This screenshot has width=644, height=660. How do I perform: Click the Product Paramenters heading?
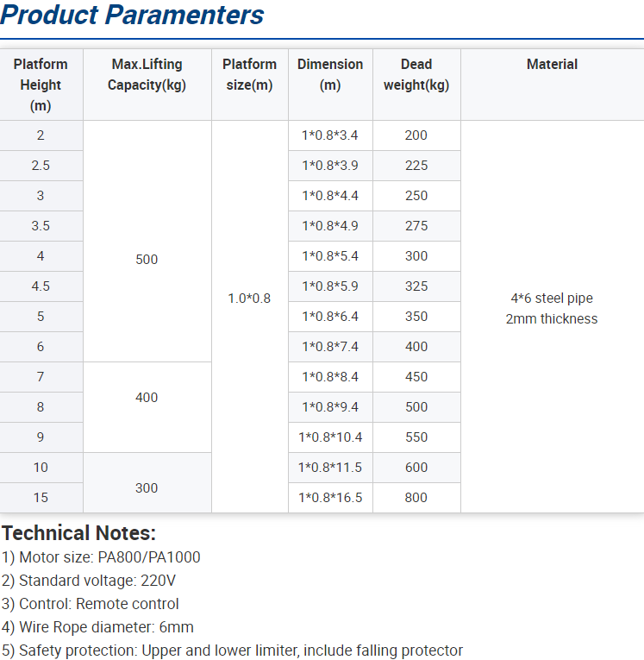133,16
